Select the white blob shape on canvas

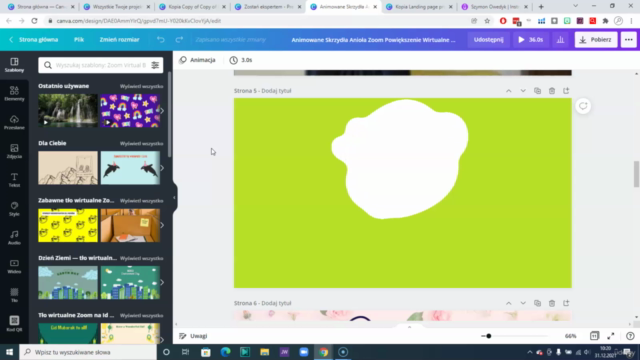click(400, 159)
